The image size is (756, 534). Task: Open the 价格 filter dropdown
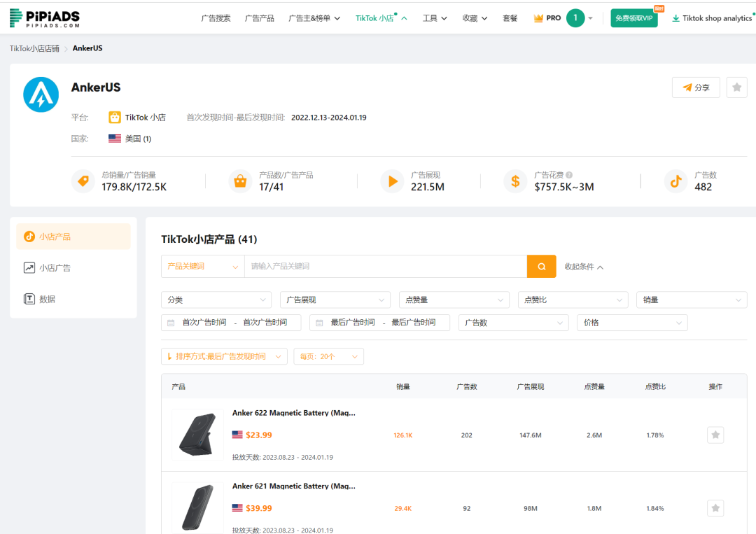click(x=632, y=323)
